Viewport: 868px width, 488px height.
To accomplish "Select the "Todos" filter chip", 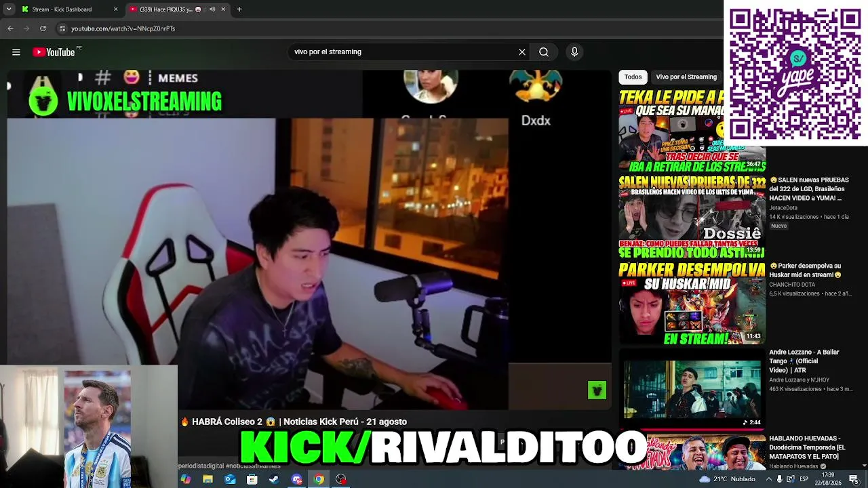I will point(633,77).
